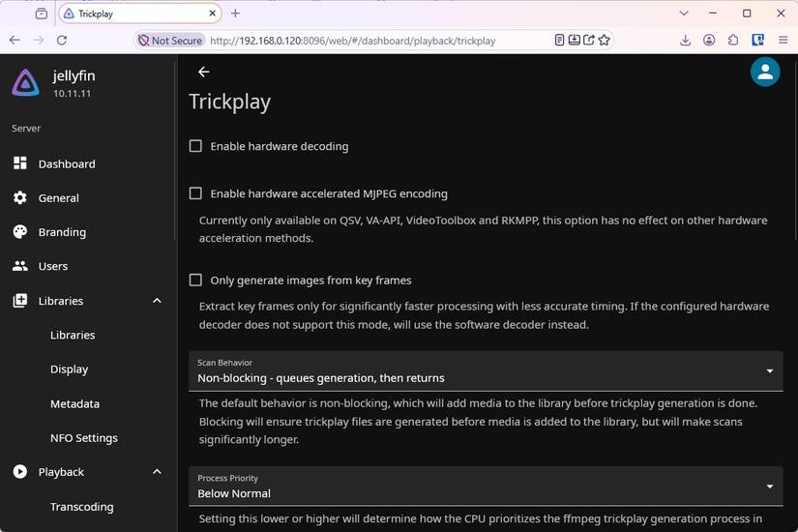
Task: Click the General gear icon
Action: 20,197
